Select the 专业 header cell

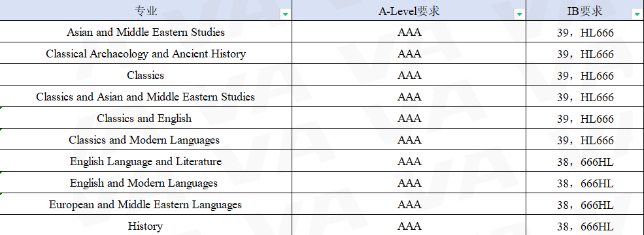[146, 10]
